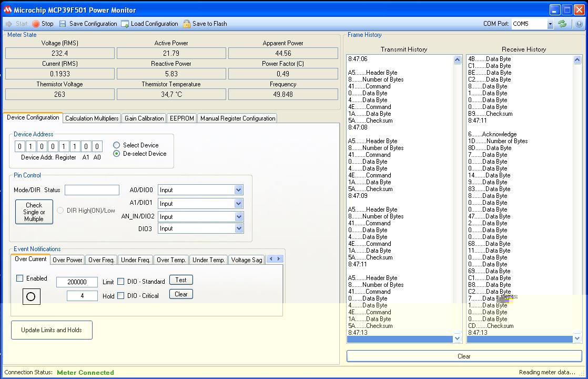The width and height of the screenshot is (588, 379).
Task: Click the green refresh COM ports icon
Action: point(562,24)
